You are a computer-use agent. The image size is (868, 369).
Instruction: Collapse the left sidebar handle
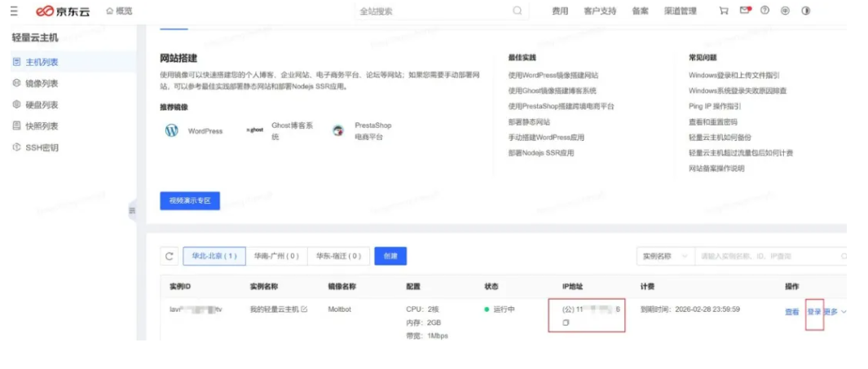(132, 212)
